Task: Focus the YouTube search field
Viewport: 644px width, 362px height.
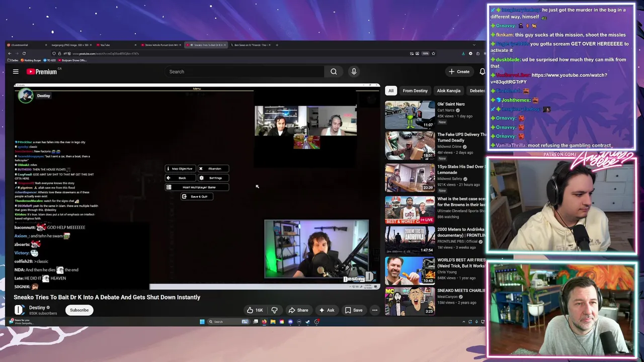Action: [246, 71]
